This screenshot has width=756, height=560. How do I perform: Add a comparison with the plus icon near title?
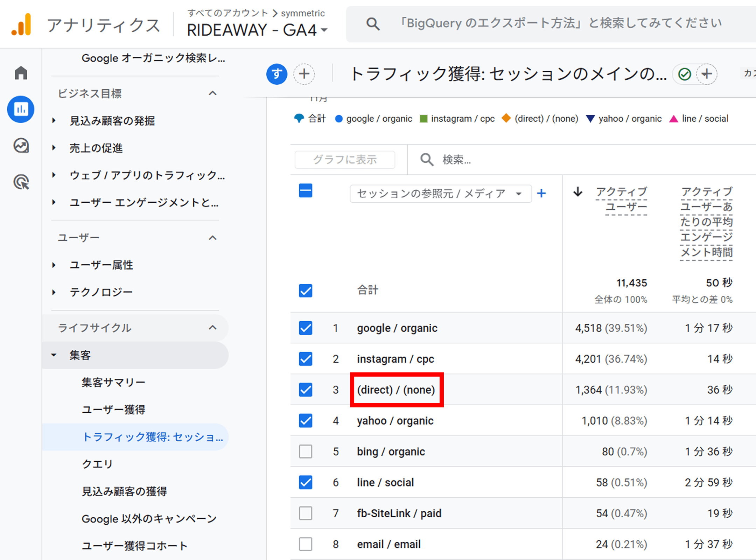point(304,74)
